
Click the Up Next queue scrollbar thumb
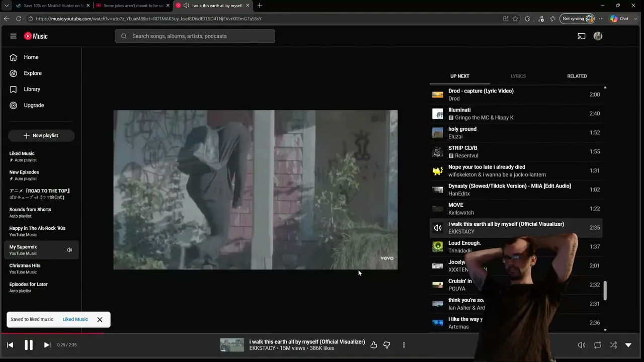605,291
